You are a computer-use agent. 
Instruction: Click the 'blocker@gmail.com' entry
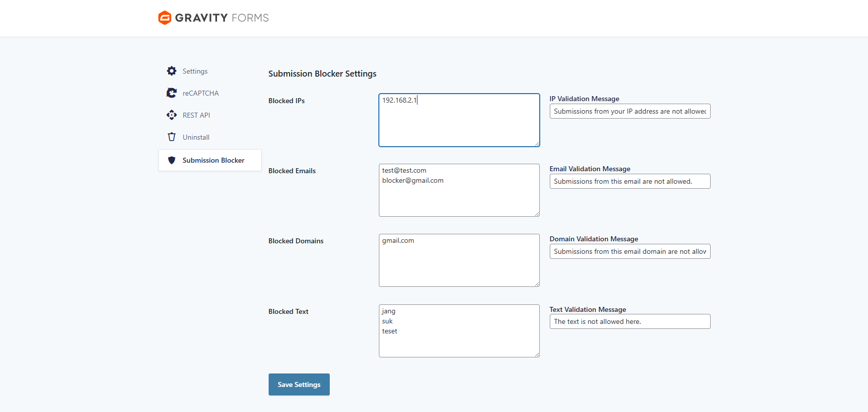[x=412, y=180]
